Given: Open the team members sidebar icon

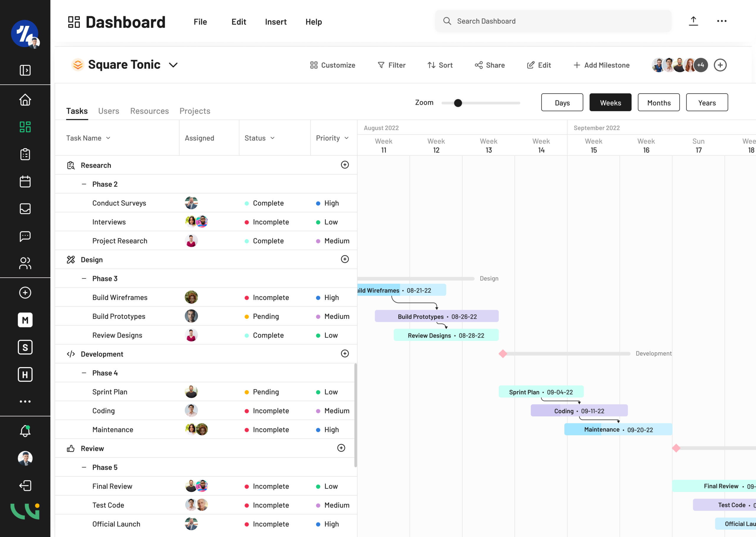Looking at the screenshot, I should [25, 263].
